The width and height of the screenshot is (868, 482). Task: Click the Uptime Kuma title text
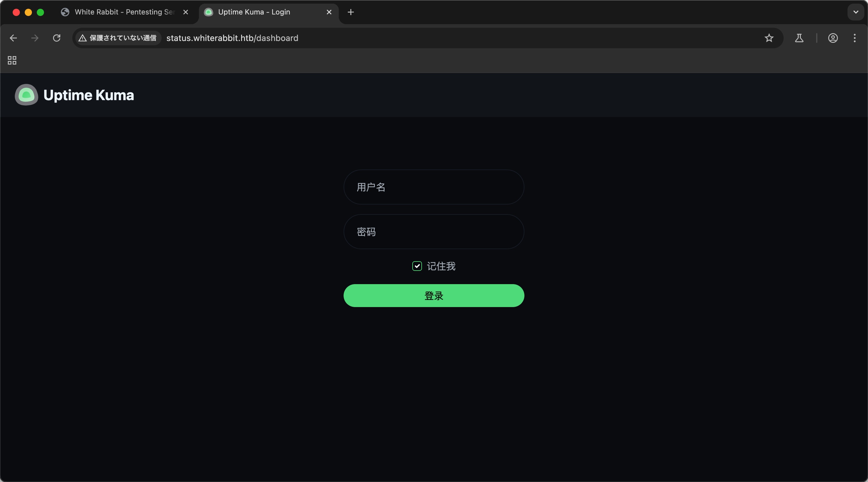pos(89,95)
